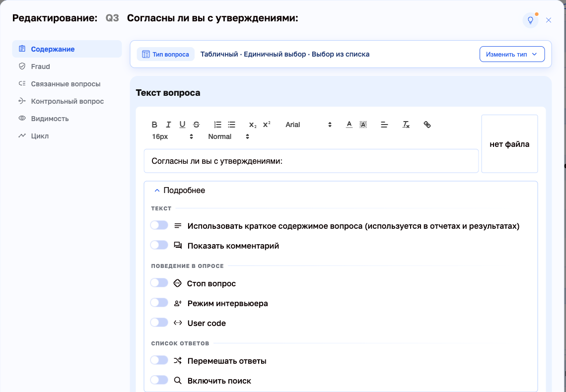Insert bulleted list
Viewport: 566px width, 392px height.
click(232, 125)
